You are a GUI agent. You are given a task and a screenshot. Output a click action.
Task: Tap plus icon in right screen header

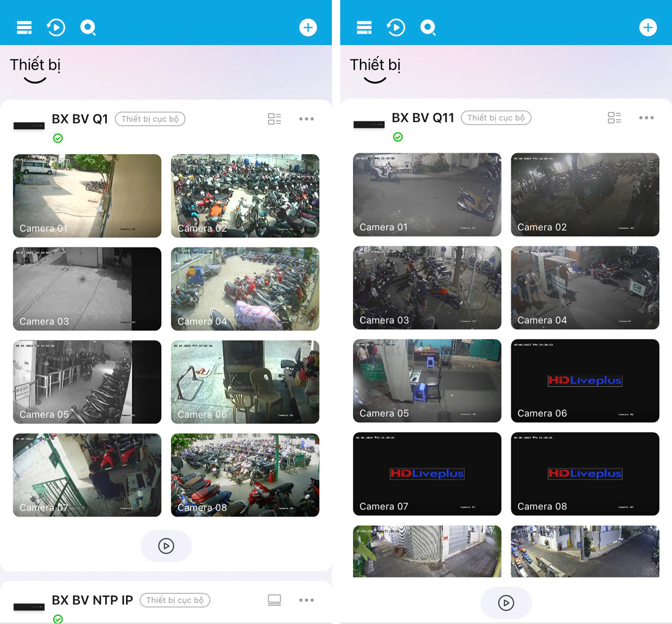[648, 28]
